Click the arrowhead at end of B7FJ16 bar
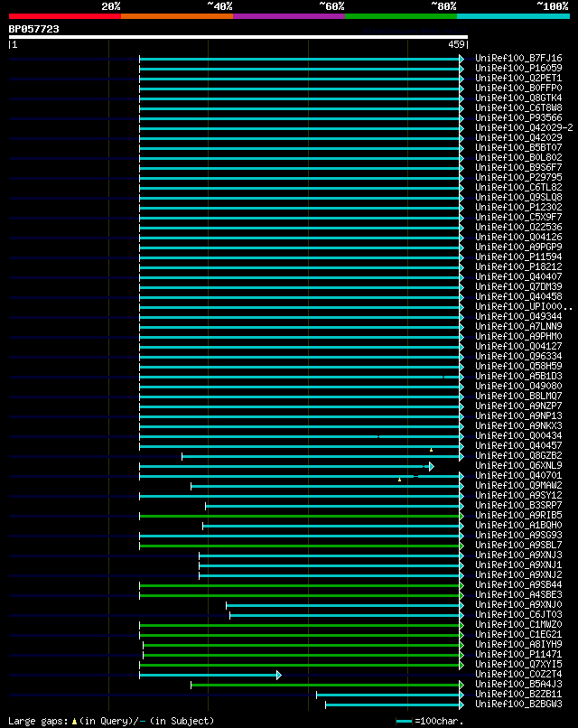Screen dimensions: 578x728 tap(461, 59)
